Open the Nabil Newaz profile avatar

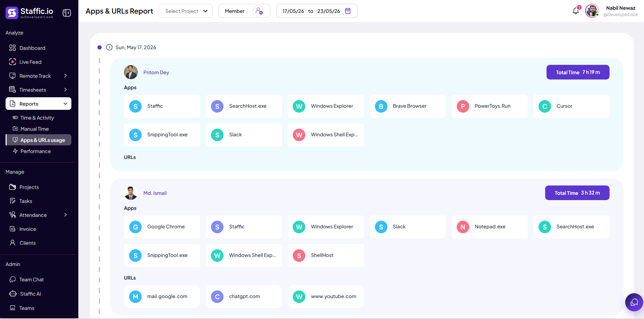coord(592,11)
